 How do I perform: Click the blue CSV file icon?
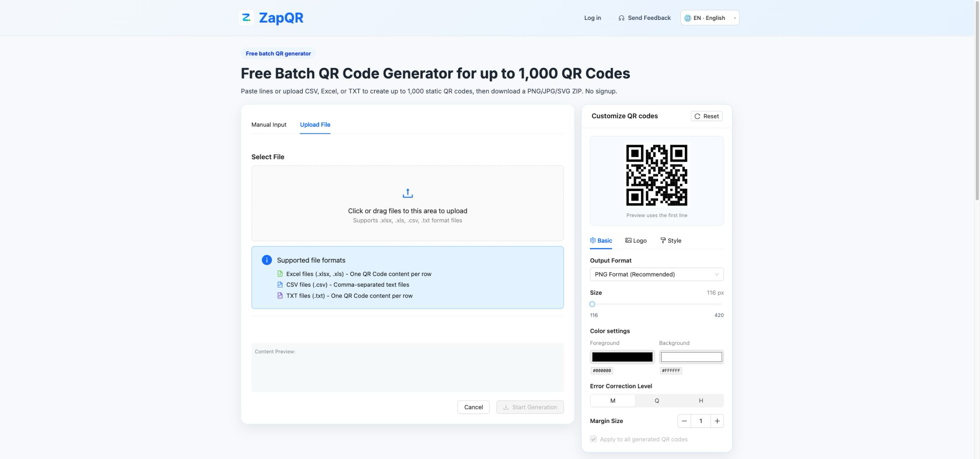[280, 285]
